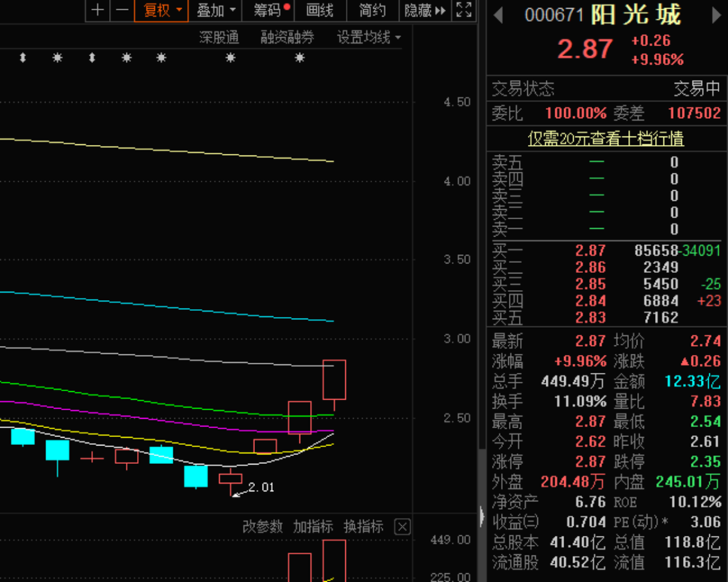
Task: Click the 金额 value 12.33亿
Action: pyautogui.click(x=693, y=382)
